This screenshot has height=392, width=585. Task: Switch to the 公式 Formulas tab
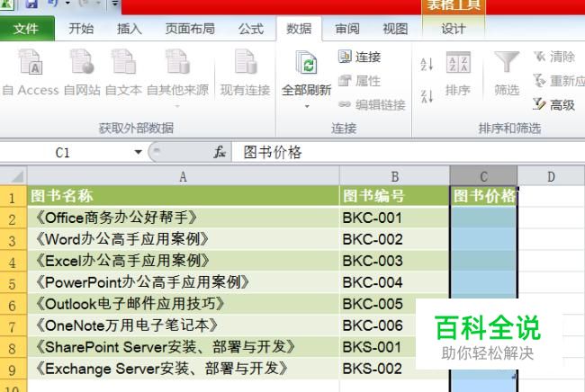251,29
